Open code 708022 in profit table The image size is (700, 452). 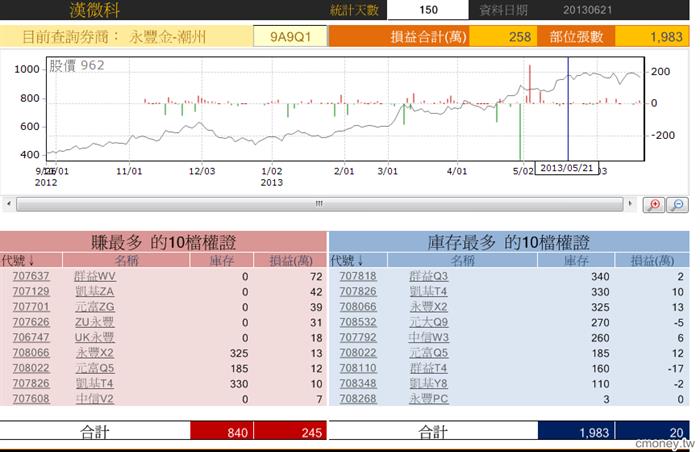pos(31,368)
